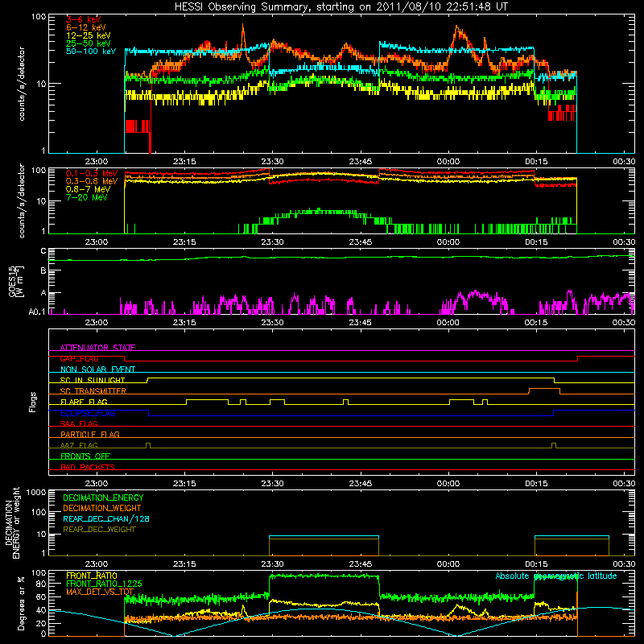Select the Absolute geomagnetic latitude label
644x644 pixels.
[x=556, y=576]
